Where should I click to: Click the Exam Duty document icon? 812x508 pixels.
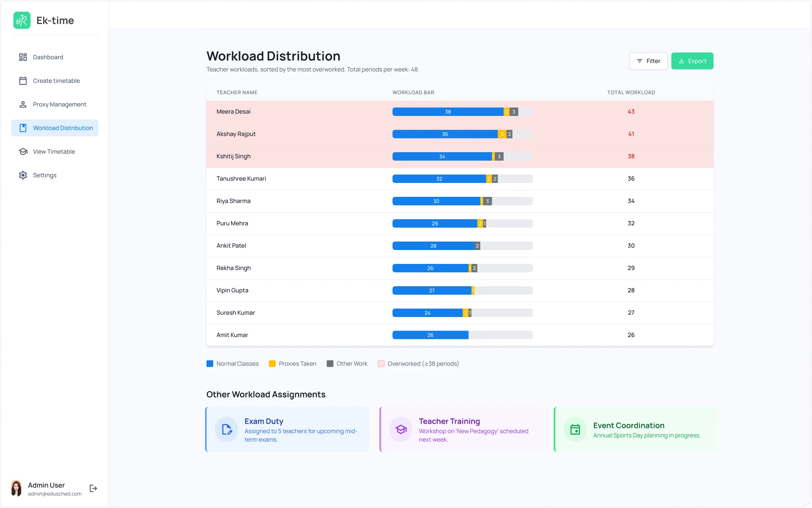pyautogui.click(x=227, y=430)
